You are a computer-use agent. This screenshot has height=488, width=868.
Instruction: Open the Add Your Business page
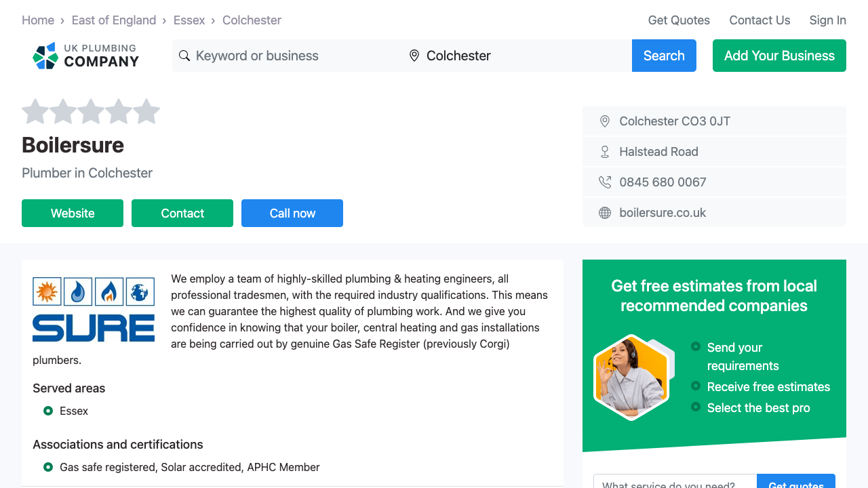point(778,56)
